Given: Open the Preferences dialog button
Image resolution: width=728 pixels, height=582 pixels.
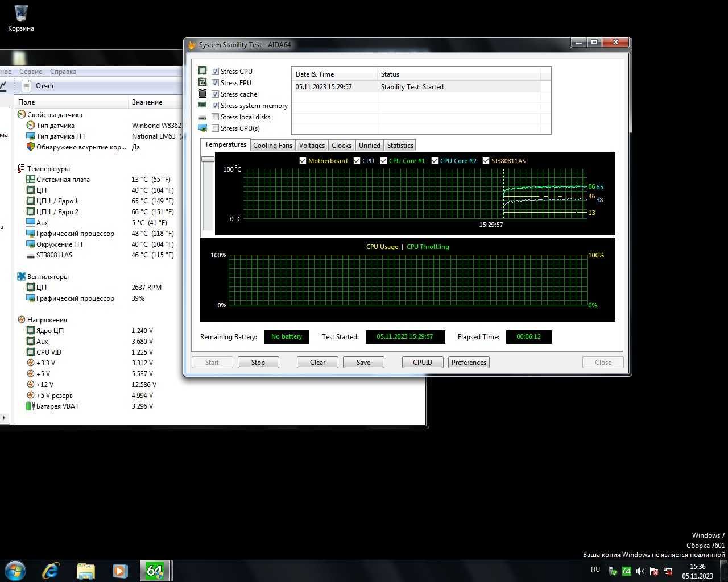Looking at the screenshot, I should tap(469, 363).
